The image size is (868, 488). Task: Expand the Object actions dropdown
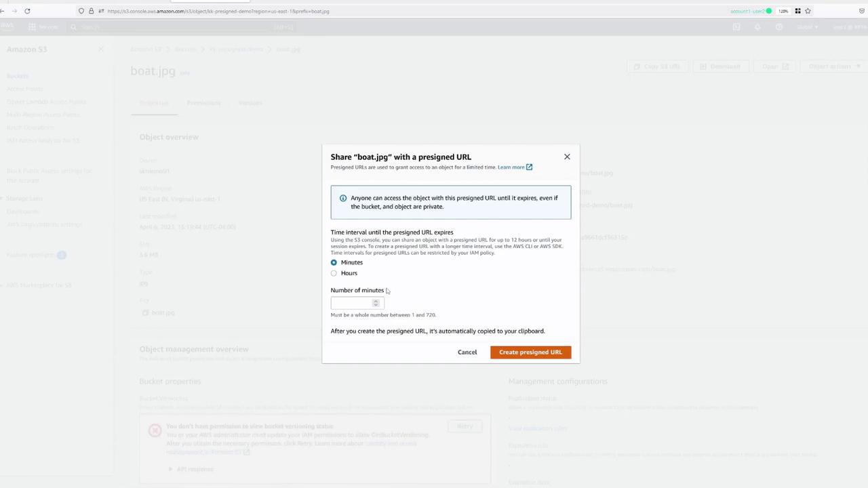tap(834, 66)
